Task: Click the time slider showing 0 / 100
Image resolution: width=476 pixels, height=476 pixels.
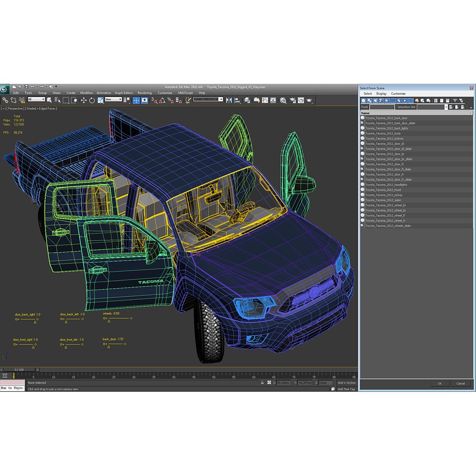Action: (x=19, y=370)
